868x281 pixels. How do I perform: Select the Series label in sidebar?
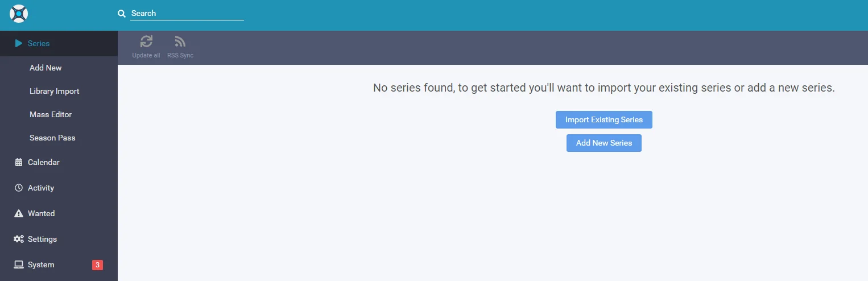point(39,43)
